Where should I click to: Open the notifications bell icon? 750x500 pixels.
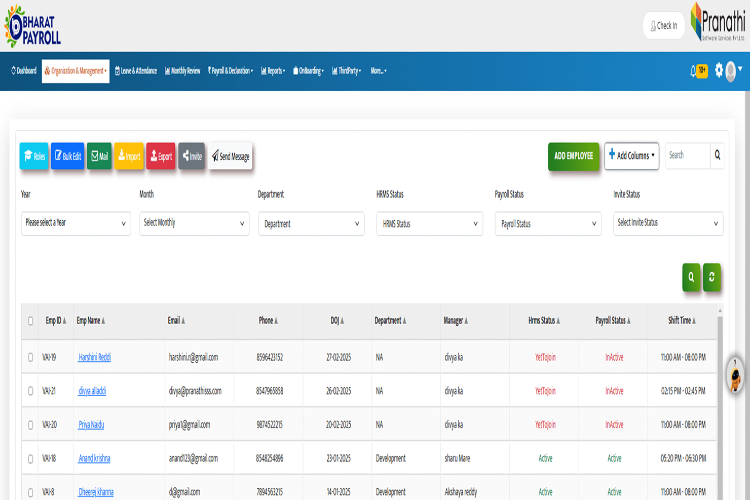[693, 71]
